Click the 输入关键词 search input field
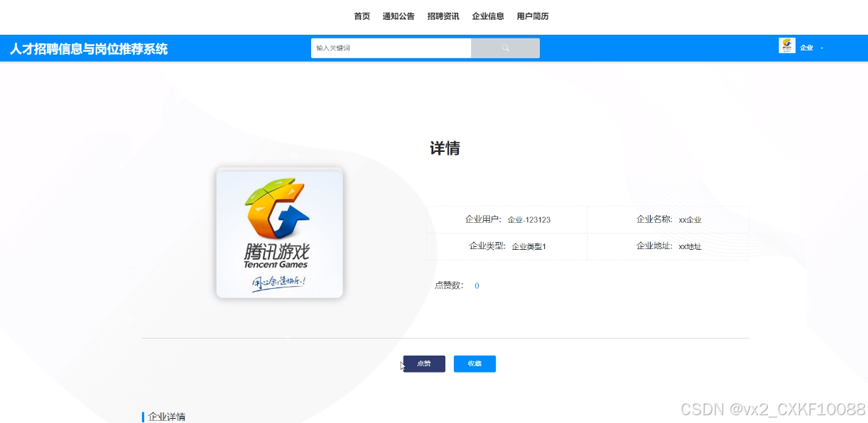Image resolution: width=868 pixels, height=423 pixels. pos(391,48)
